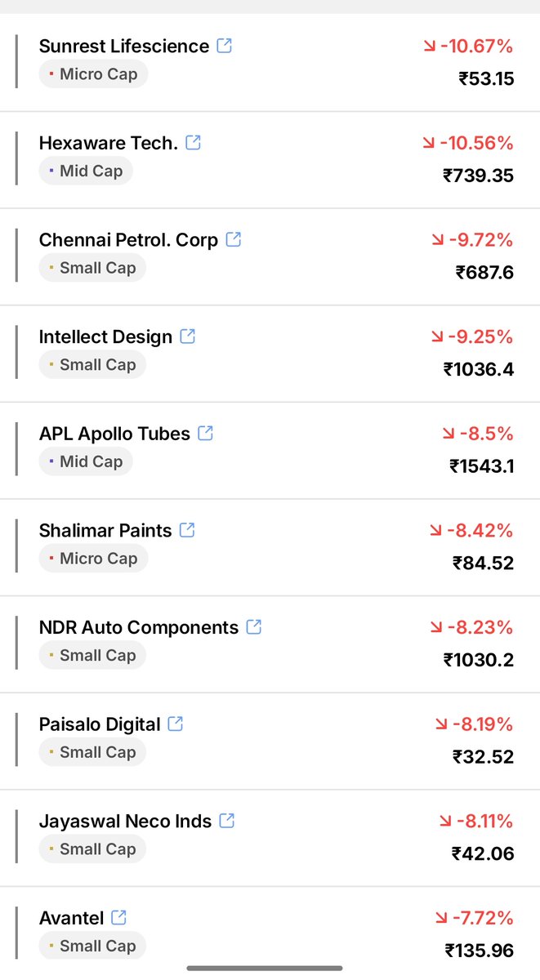Tap the Mid Cap tag under APL Apollo Tubes

tap(86, 461)
